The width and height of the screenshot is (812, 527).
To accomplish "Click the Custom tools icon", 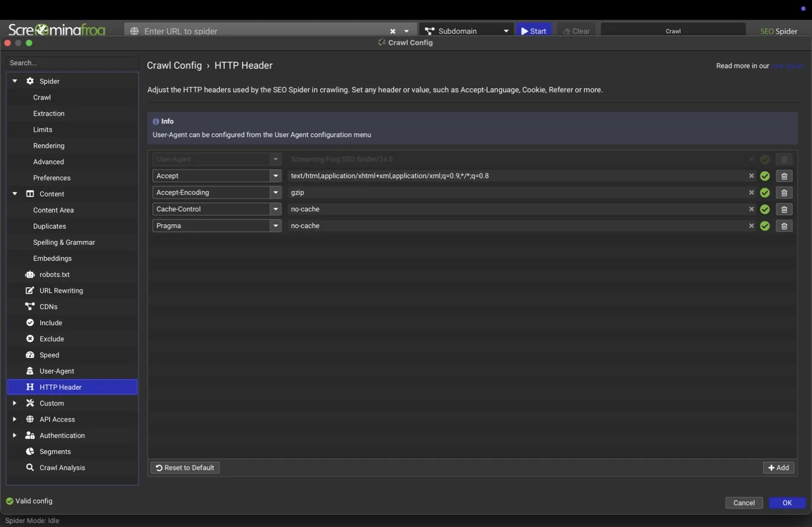I will point(30,403).
